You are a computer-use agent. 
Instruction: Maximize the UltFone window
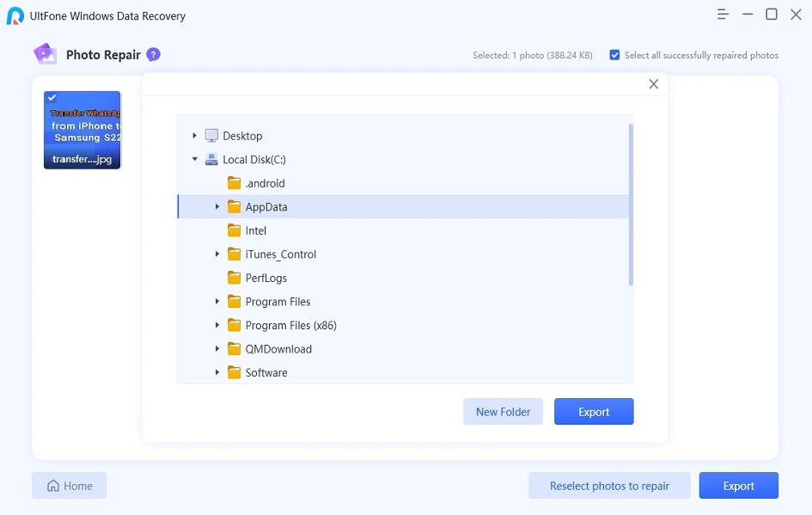772,15
